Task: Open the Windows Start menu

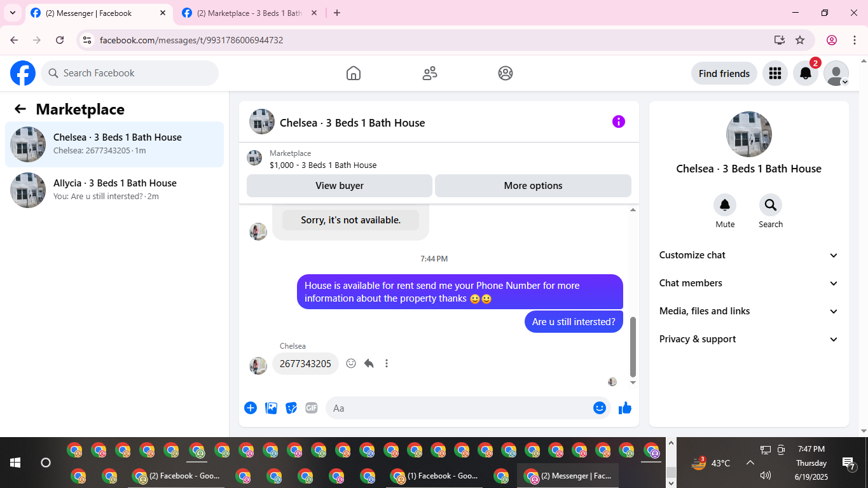Action: pyautogui.click(x=15, y=463)
